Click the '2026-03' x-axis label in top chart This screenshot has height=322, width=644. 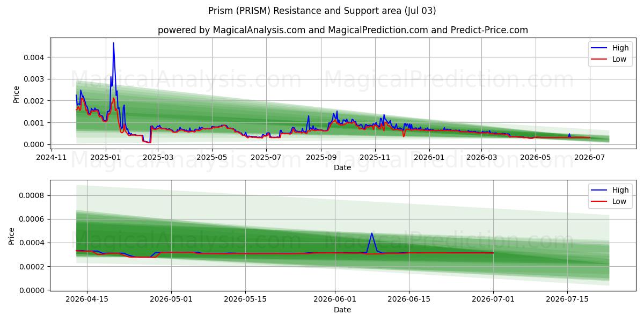(x=481, y=157)
